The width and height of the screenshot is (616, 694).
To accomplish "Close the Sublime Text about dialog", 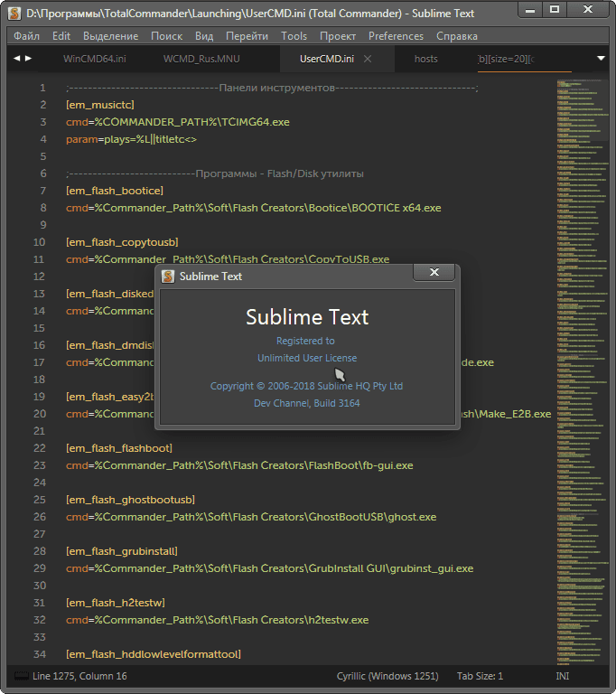I will (x=434, y=272).
